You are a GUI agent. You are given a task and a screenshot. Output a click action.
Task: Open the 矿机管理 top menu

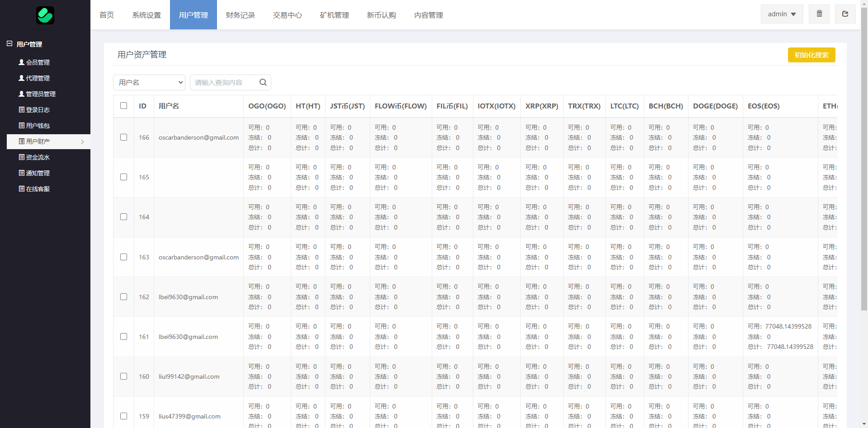click(x=335, y=15)
